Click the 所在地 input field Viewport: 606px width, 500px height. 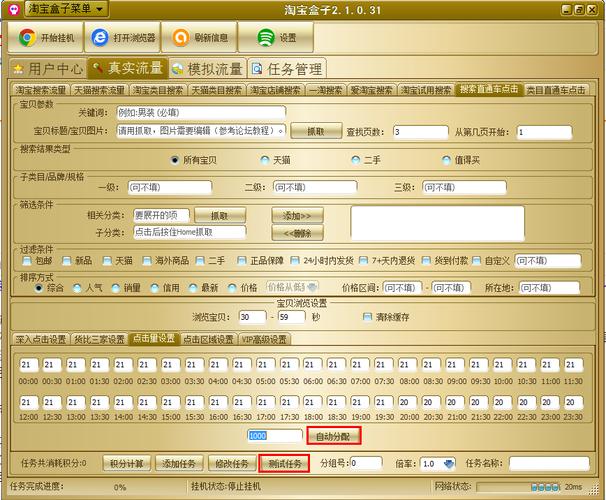pyautogui.click(x=549, y=287)
